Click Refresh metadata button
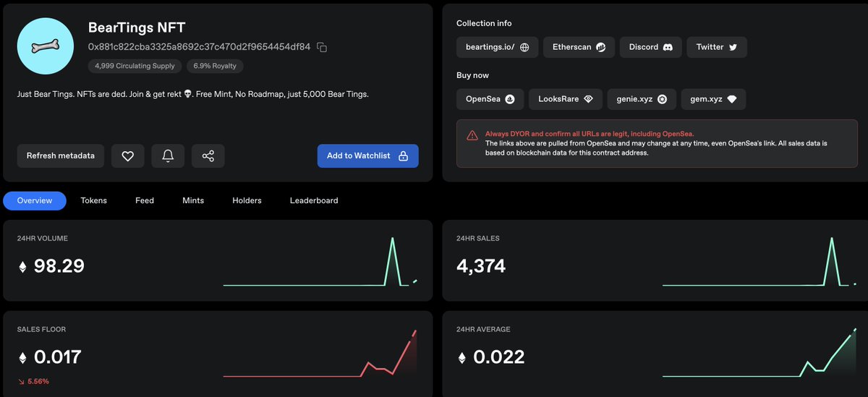Image resolution: width=868 pixels, height=397 pixels. [61, 155]
